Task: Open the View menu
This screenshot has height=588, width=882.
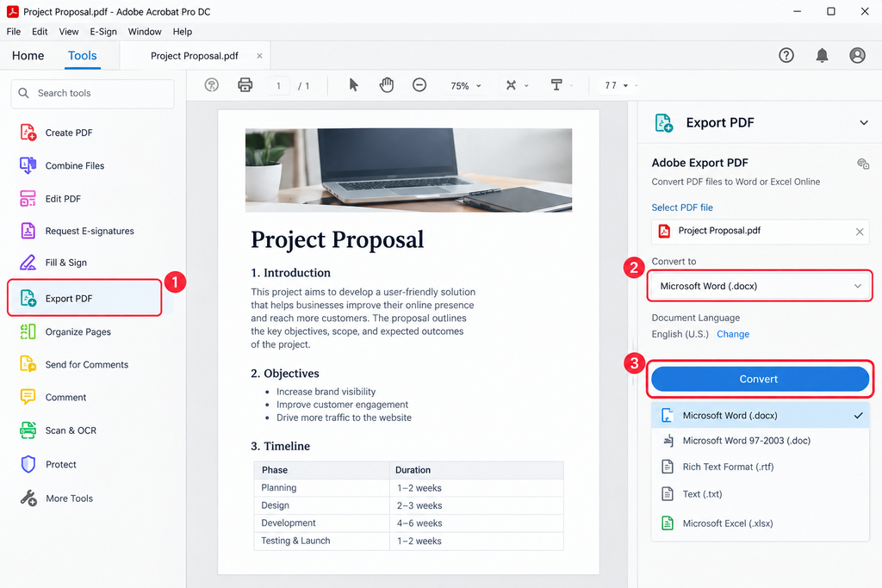Action: pyautogui.click(x=69, y=32)
